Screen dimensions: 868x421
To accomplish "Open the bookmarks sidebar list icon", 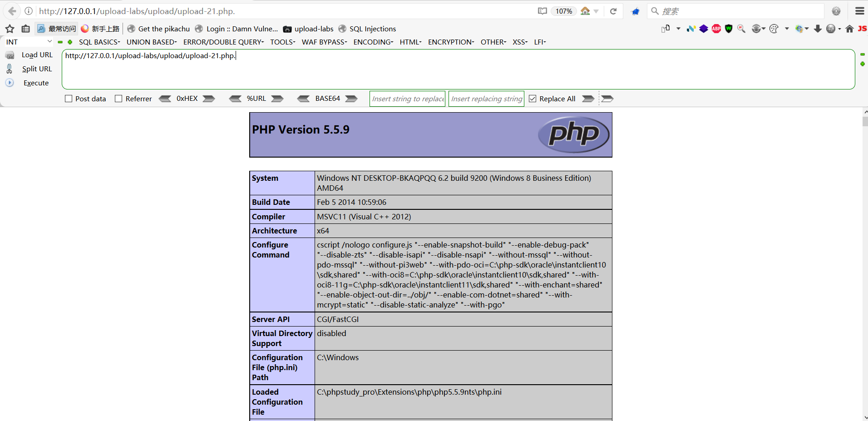I will coord(26,29).
